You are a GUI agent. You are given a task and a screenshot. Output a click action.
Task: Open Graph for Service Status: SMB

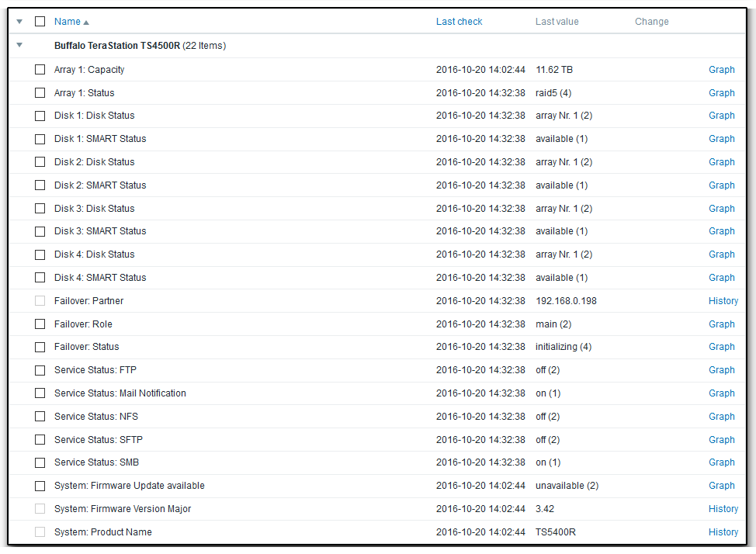[x=721, y=462]
